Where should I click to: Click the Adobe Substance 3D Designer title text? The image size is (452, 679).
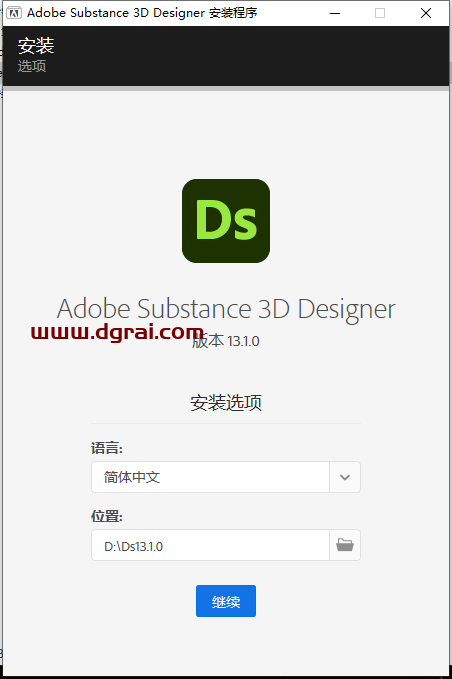point(226,309)
